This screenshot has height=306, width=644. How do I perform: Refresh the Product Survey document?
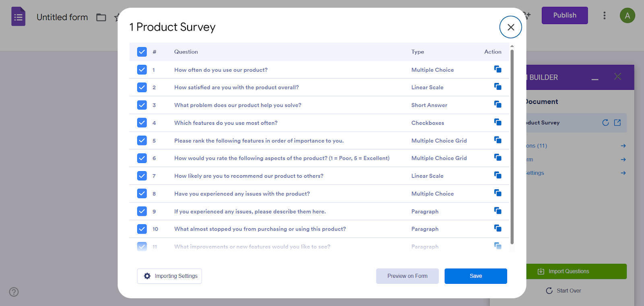tap(605, 123)
